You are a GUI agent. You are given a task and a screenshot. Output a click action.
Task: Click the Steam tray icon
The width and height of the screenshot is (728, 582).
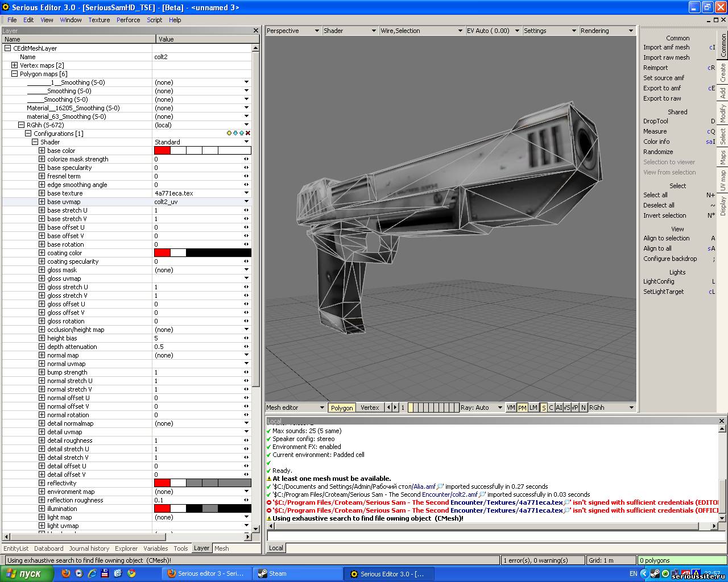(655, 573)
